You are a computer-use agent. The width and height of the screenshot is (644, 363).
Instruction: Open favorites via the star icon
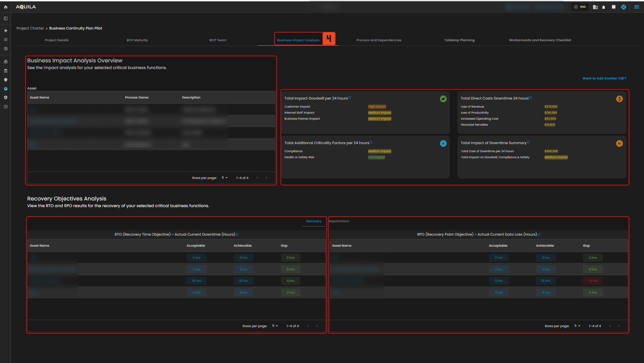[x=5, y=31]
